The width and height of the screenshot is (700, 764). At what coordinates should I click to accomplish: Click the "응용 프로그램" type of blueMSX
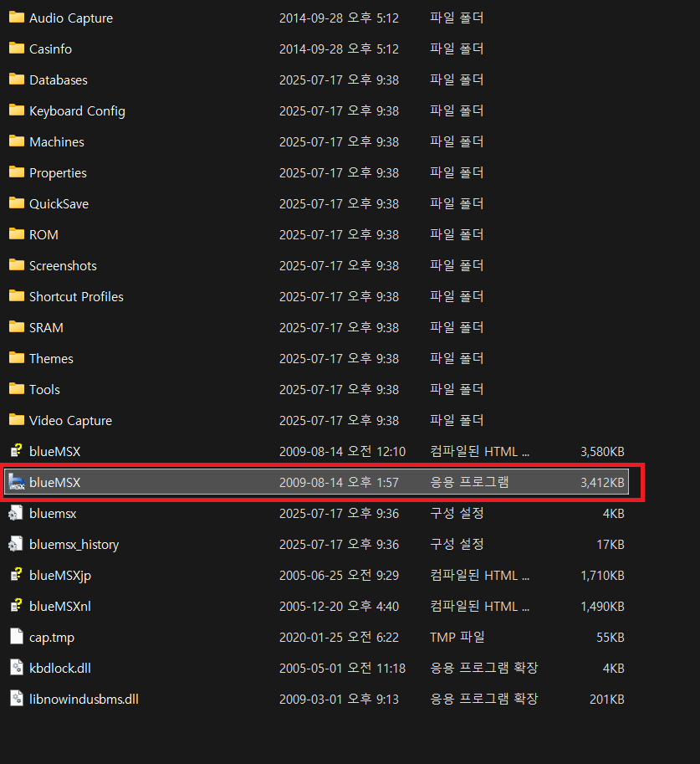click(469, 482)
